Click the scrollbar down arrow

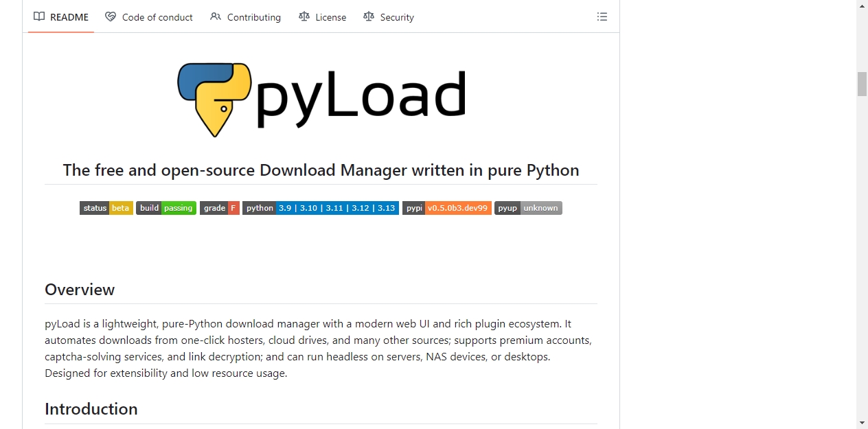862,423
